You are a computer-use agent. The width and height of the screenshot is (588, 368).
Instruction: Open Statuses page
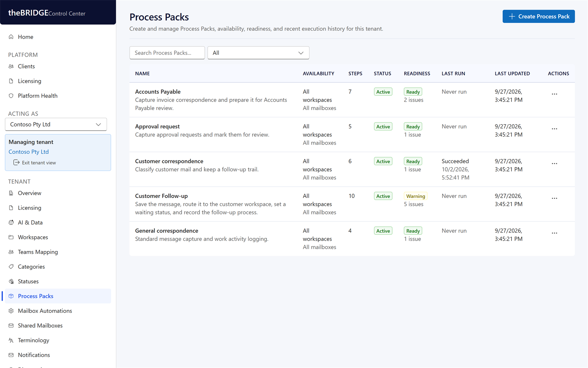point(58,281)
